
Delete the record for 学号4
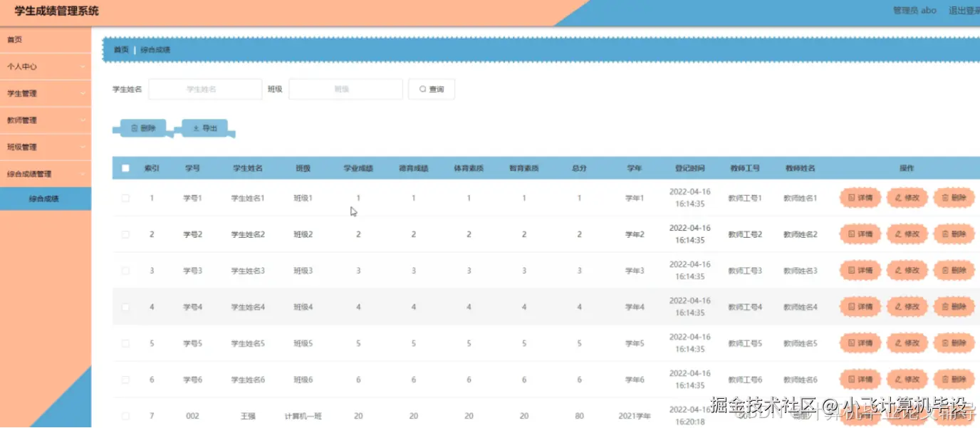click(x=954, y=307)
